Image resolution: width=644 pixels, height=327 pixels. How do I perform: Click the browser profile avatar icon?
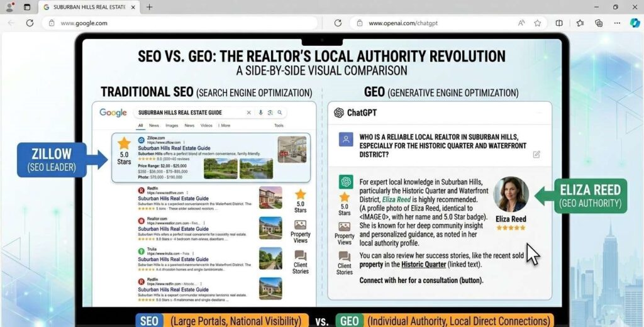pyautogui.click(x=9, y=7)
